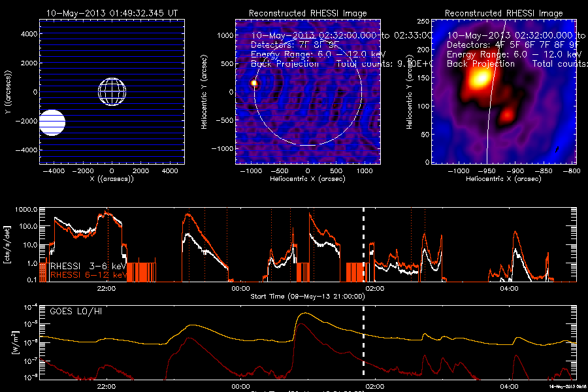Click 'Heliocentric Y (arcsec)' label beside right image

(x=409, y=92)
